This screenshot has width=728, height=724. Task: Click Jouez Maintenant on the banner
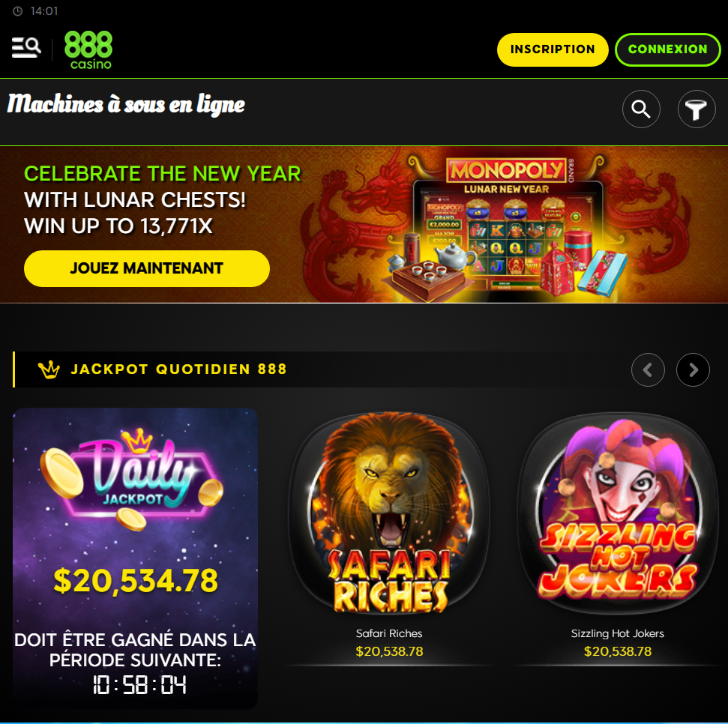coord(147,268)
